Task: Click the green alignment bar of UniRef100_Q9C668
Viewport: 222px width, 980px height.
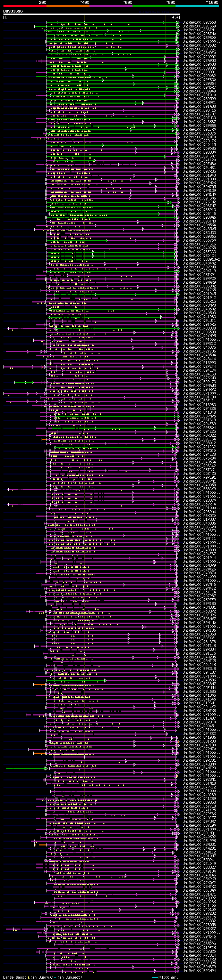Action: click(112, 23)
